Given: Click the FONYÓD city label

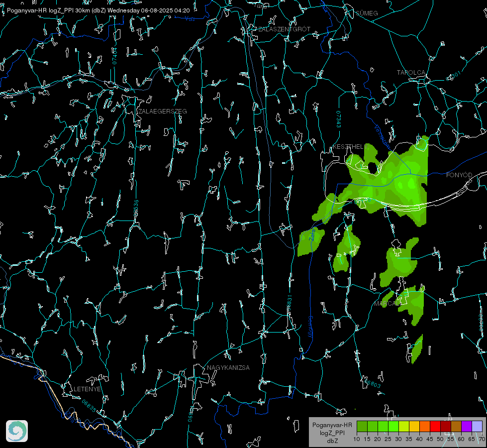Looking at the screenshot, I should [459, 175].
